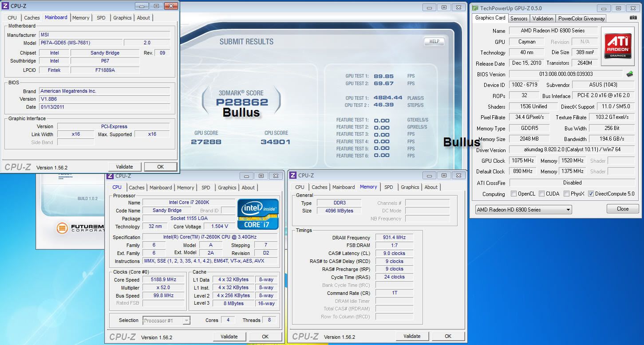Uncheck DirectCompute 5.0 checkbox
The width and height of the screenshot is (644, 345).
click(591, 194)
